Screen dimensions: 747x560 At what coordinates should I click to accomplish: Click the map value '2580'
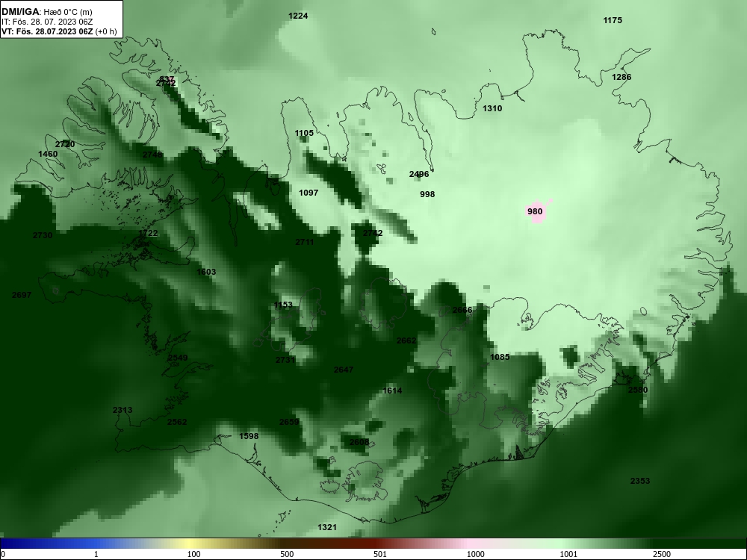639,390
